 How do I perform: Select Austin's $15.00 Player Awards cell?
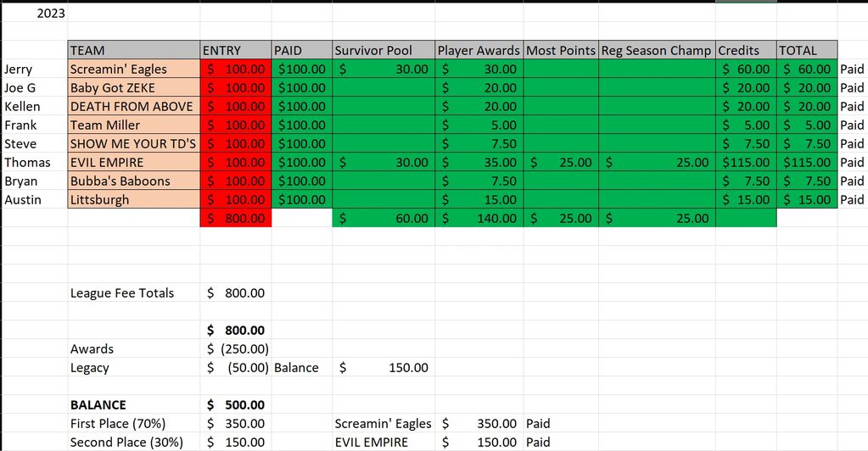(479, 200)
